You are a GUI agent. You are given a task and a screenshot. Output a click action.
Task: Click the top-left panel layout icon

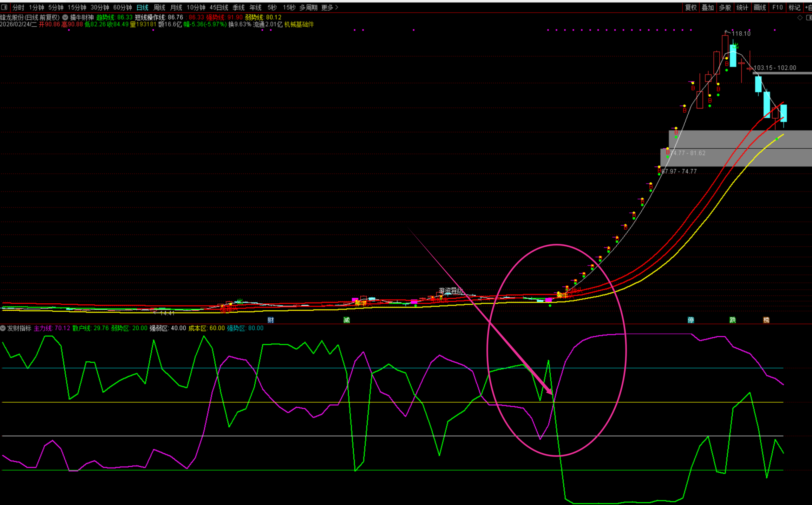[x=4, y=7]
